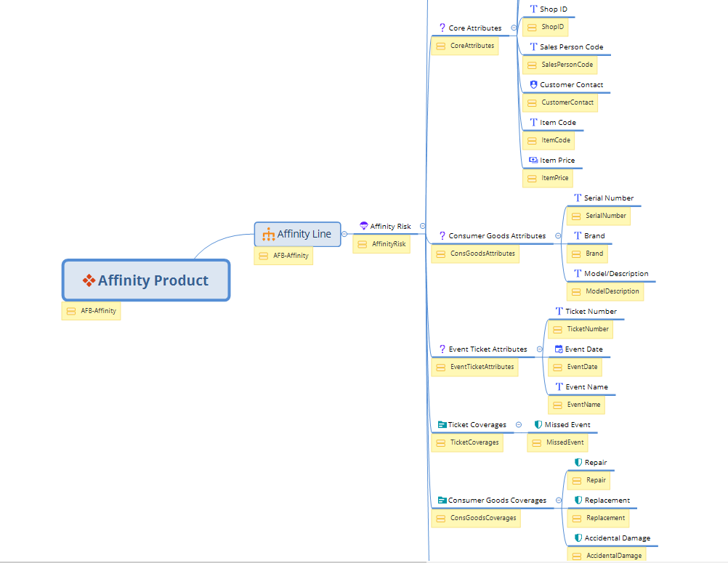Viewport: 728px width, 563px height.
Task: Click the EventTicketAttributes yellow tag
Action: 475,367
